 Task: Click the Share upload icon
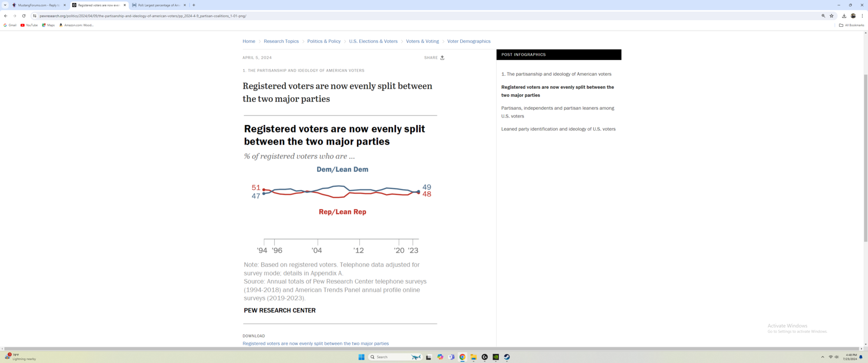pyautogui.click(x=442, y=58)
